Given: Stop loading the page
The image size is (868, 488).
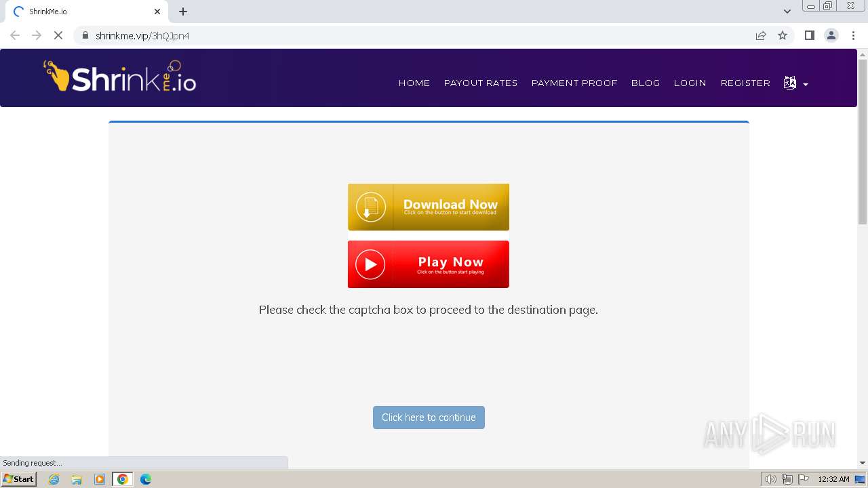Looking at the screenshot, I should pyautogui.click(x=58, y=35).
